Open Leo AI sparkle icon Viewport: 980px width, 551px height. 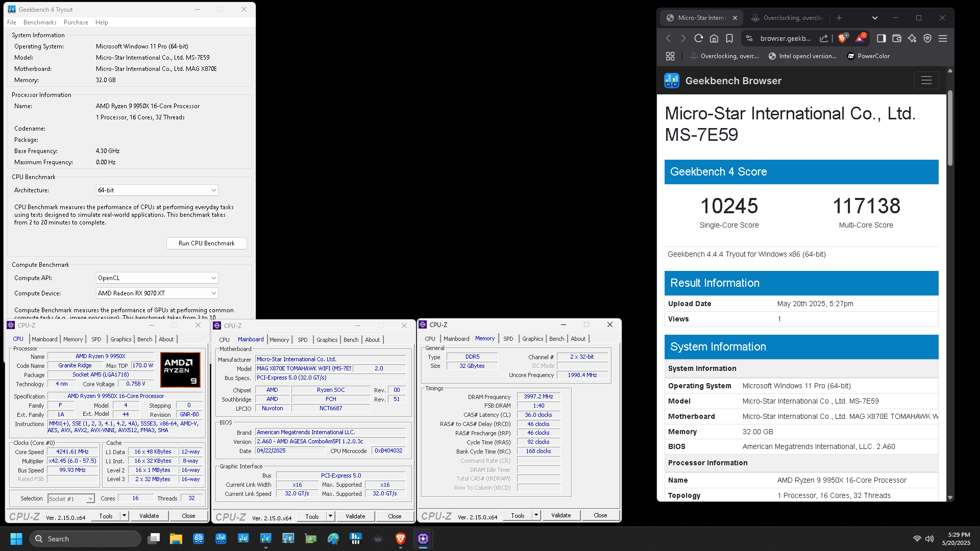pos(912,38)
